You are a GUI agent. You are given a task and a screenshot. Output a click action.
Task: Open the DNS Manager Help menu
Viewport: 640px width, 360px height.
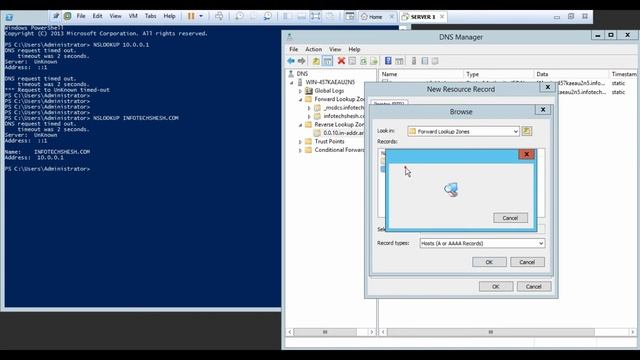[x=354, y=49]
